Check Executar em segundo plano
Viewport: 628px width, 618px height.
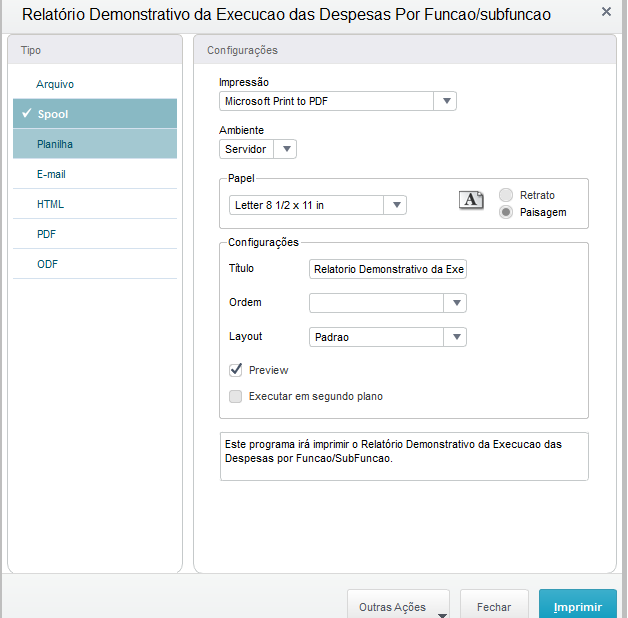tap(236, 396)
